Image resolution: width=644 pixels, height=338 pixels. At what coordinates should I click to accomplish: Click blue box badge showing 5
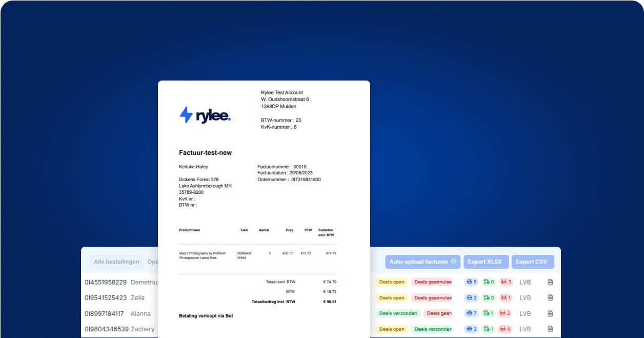471,282
